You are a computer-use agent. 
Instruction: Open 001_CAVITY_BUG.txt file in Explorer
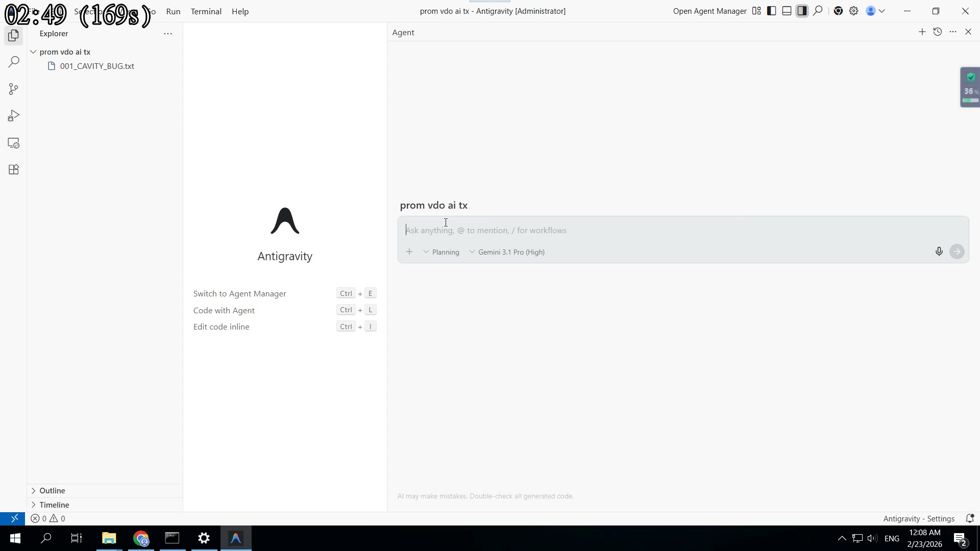(x=97, y=66)
